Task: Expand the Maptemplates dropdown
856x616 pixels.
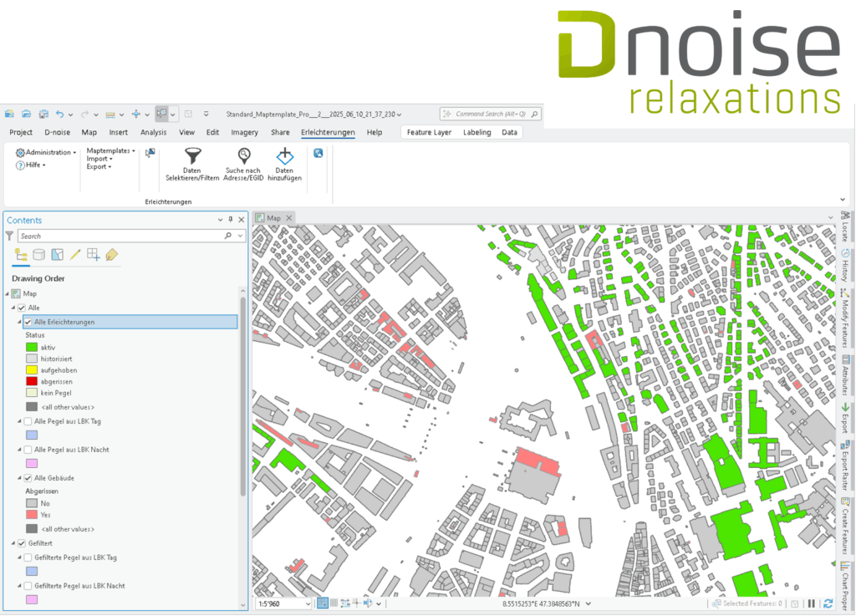Action: pos(110,150)
